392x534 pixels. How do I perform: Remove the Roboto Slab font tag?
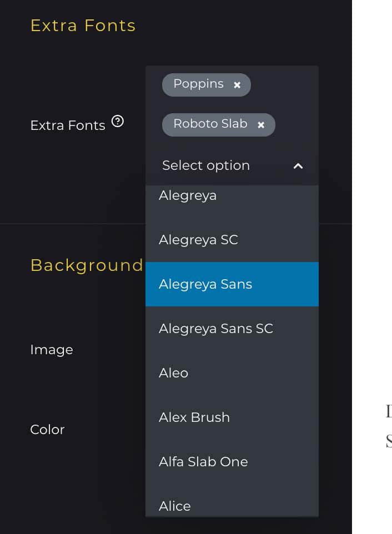coord(261,125)
